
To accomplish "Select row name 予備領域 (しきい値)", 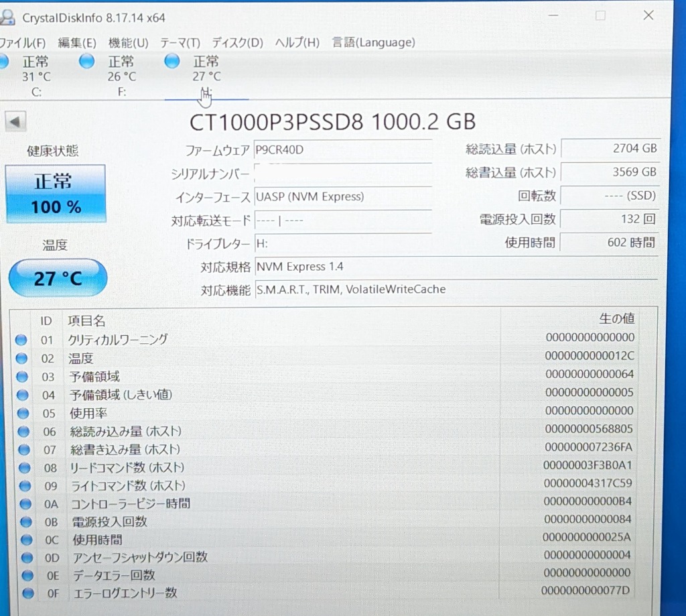I will (121, 394).
